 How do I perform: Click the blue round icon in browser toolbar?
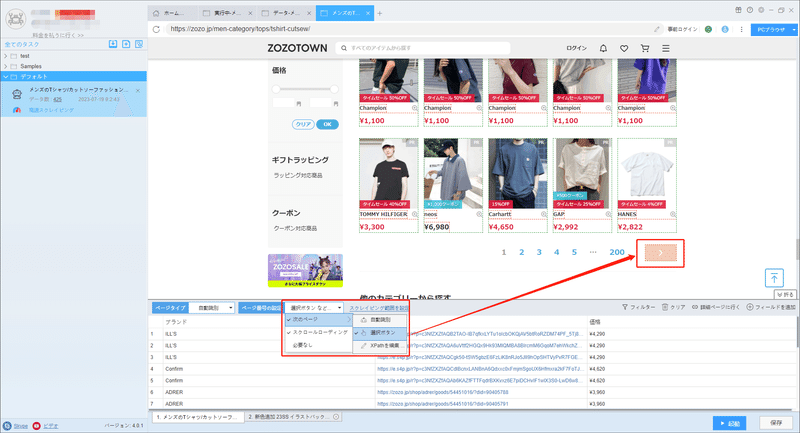tap(725, 29)
